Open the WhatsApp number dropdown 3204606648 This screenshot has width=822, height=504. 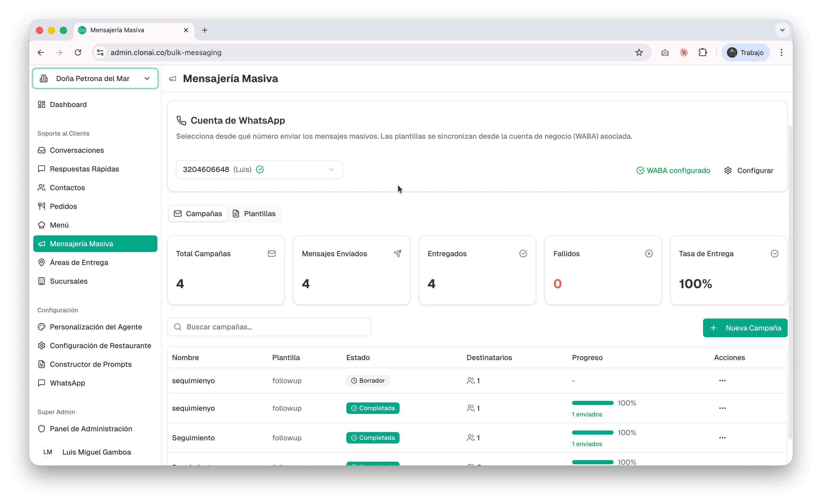[x=259, y=169]
